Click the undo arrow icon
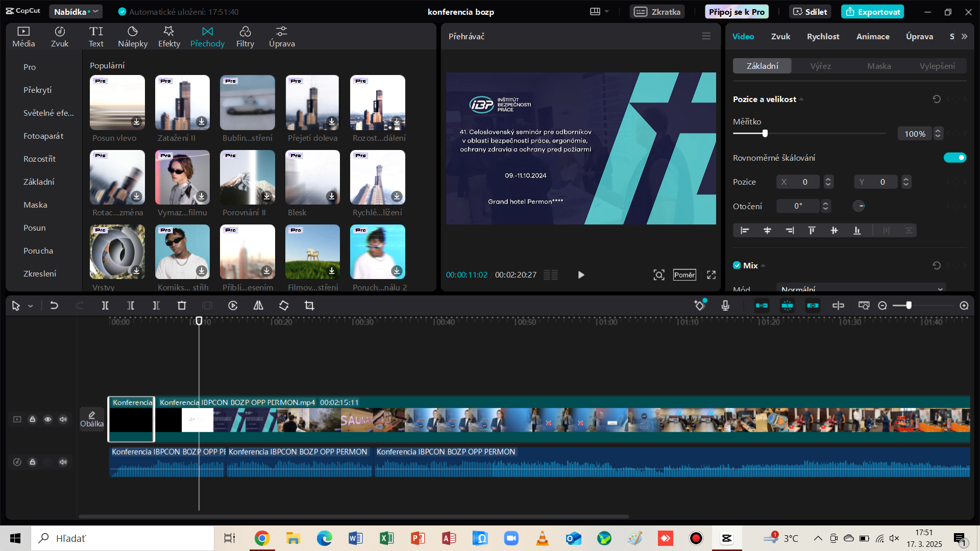Image resolution: width=980 pixels, height=551 pixels. click(54, 306)
